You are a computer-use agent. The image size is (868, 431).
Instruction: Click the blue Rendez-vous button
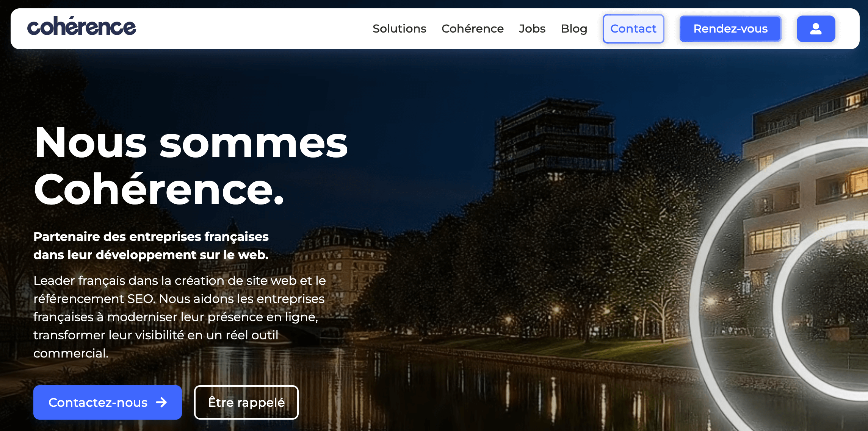(x=730, y=29)
